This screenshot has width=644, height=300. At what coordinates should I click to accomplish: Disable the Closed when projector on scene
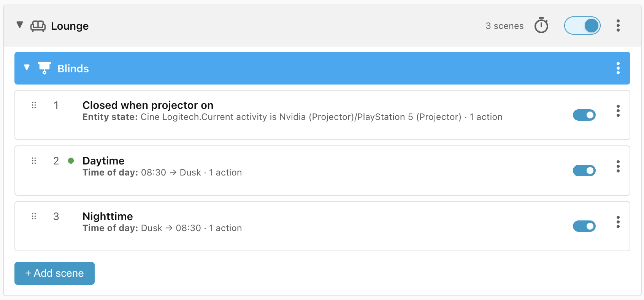[x=584, y=115]
